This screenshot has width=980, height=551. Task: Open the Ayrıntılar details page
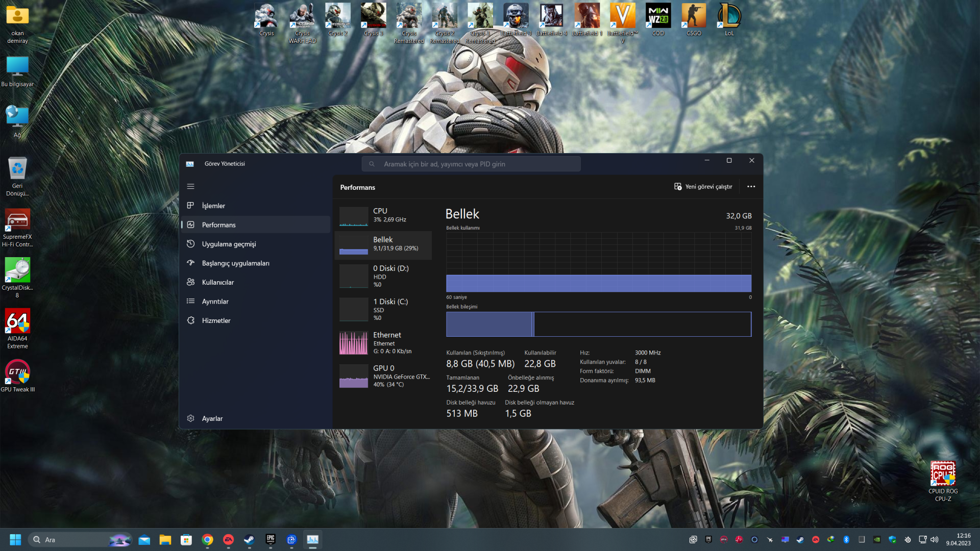215,302
